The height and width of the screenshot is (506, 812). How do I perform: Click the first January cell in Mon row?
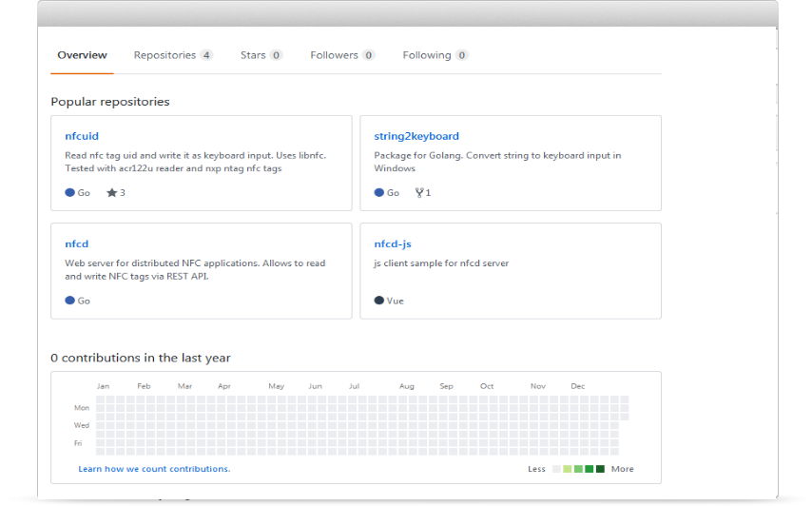coord(101,408)
